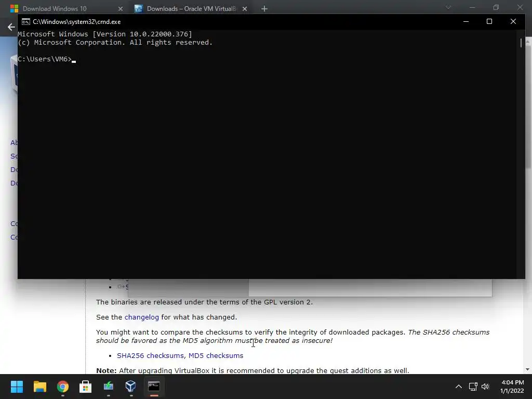Switch to Google Chrome in the taskbar
Image resolution: width=532 pixels, height=399 pixels.
(x=63, y=386)
